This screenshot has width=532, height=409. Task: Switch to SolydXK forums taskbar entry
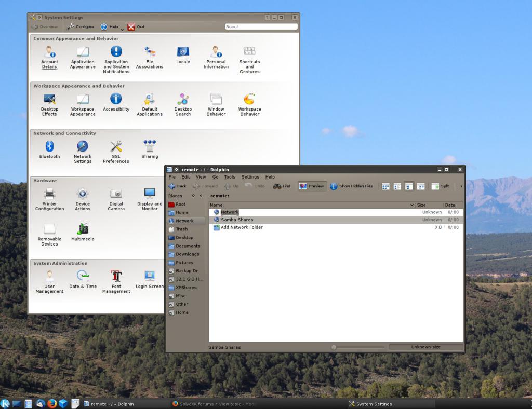[213, 404]
